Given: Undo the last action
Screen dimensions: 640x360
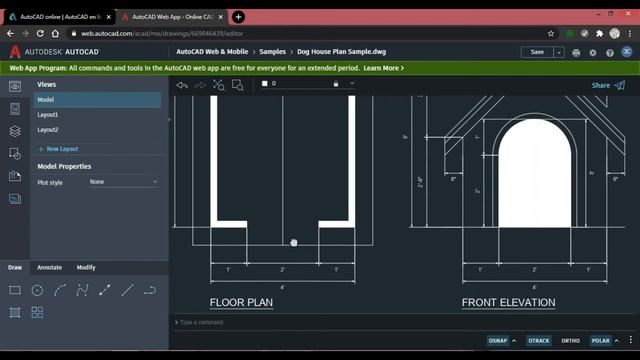Looking at the screenshot, I should point(182,85).
